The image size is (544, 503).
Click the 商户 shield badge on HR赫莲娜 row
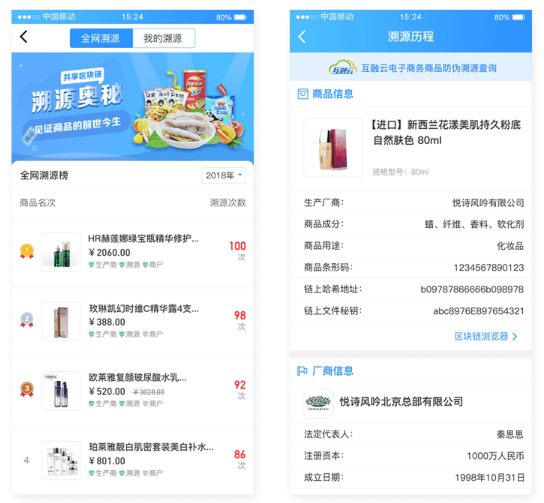(153, 265)
